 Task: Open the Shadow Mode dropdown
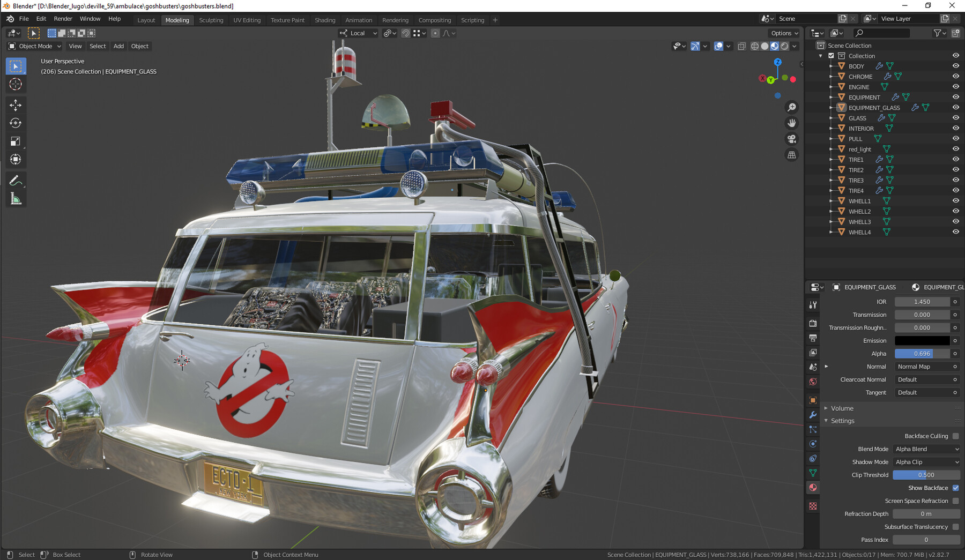pyautogui.click(x=926, y=462)
